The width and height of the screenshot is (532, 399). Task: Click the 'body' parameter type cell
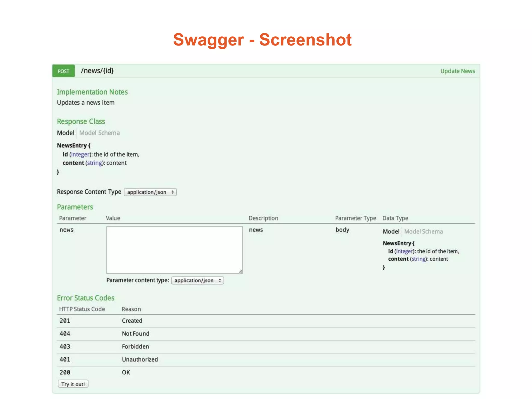(342, 230)
